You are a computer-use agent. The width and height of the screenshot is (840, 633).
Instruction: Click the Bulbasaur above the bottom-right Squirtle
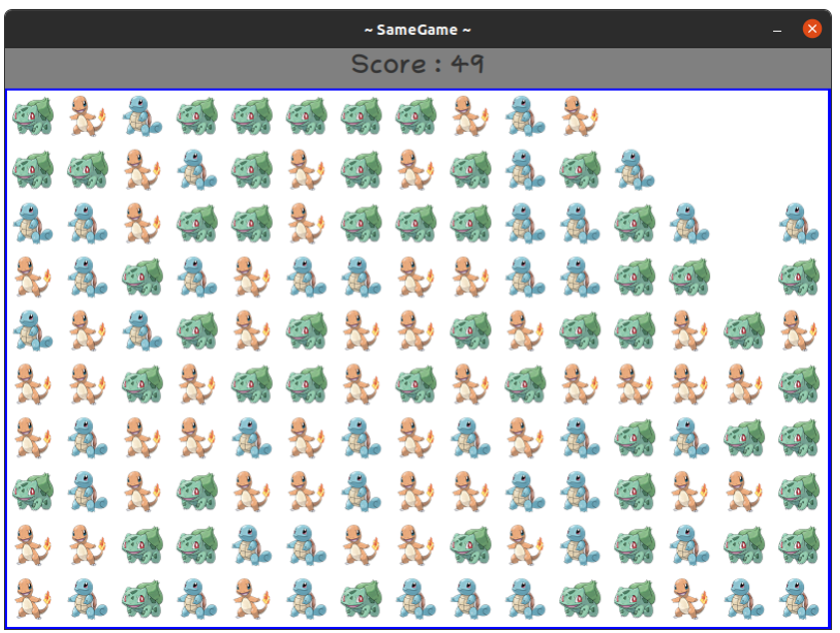pos(798,544)
